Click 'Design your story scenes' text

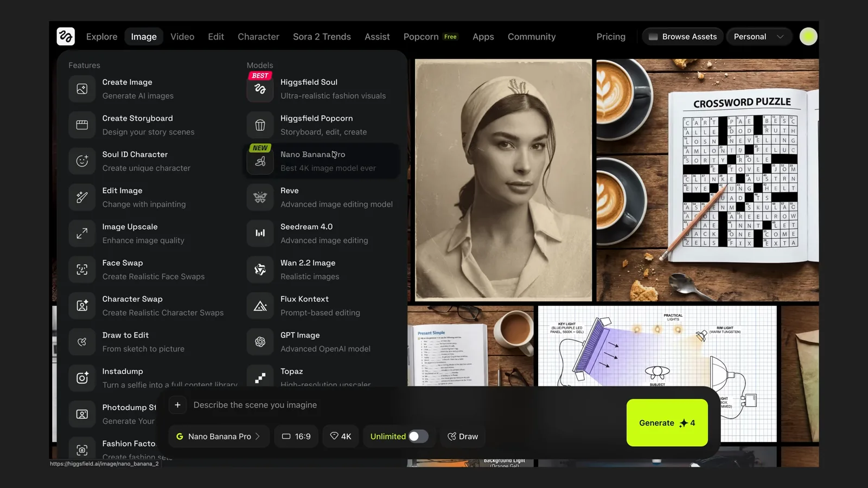(148, 132)
